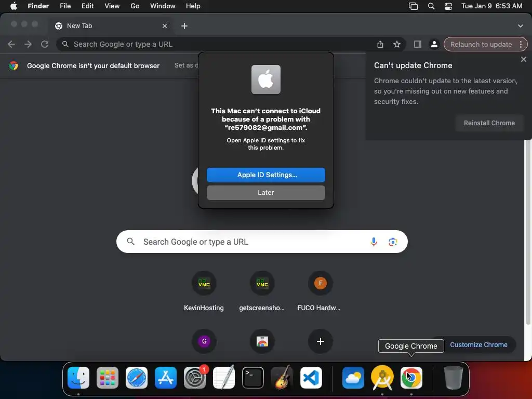Close the Can't update Chrome popup
This screenshot has width=532, height=399.
[523, 59]
